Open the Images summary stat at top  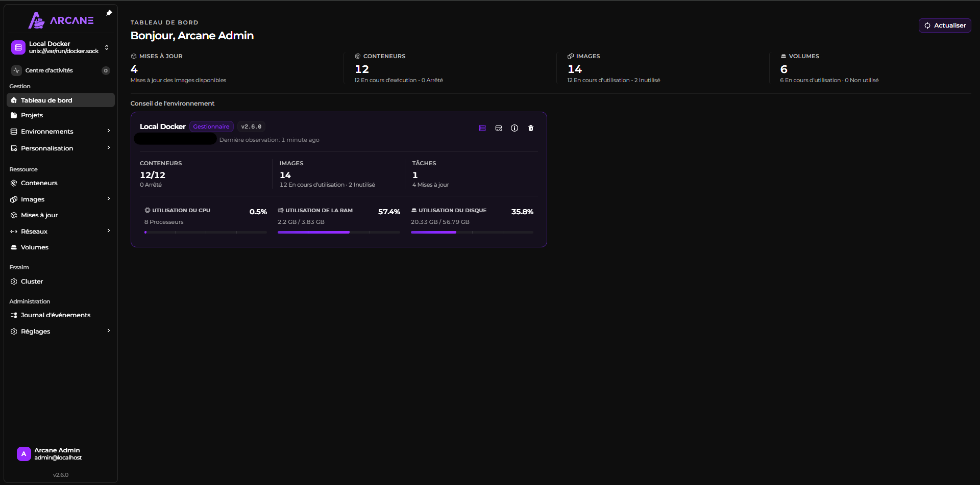[x=614, y=68]
